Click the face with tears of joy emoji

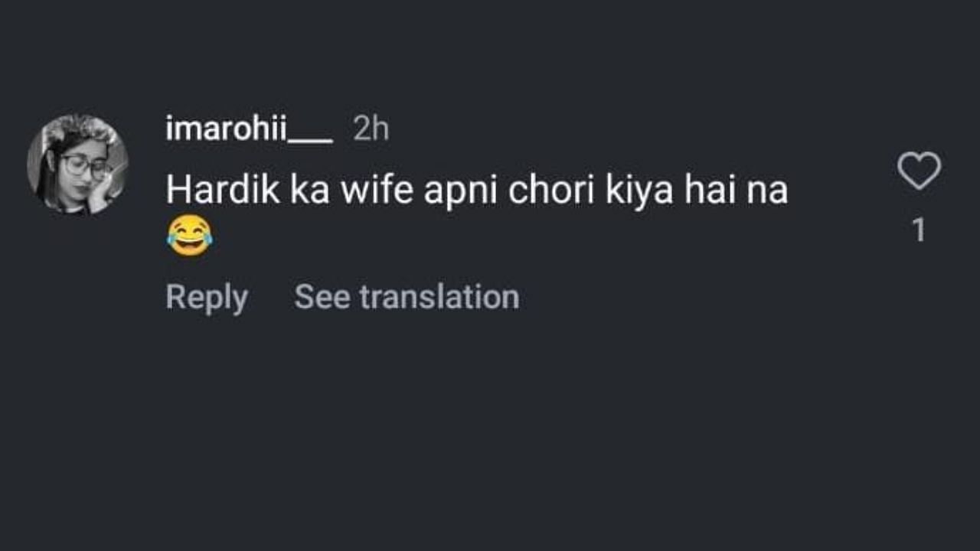click(189, 236)
